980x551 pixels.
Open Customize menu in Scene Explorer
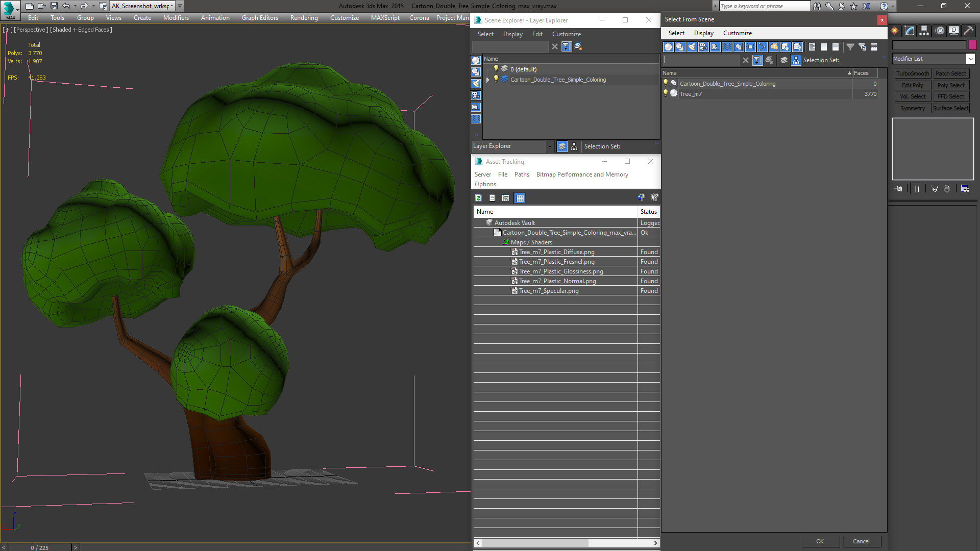(566, 34)
